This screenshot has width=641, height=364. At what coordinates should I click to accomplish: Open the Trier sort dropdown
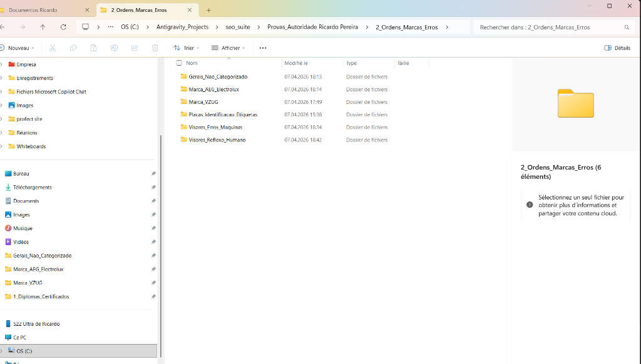coord(187,48)
